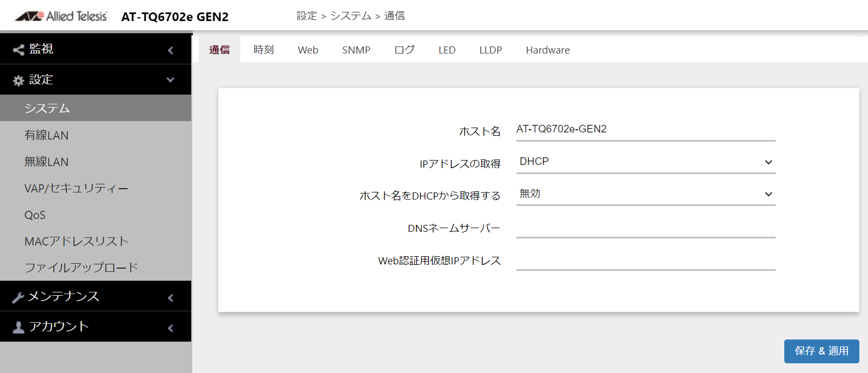Click the ホスト名をDHCPから取得する label text
Screen dimensions: 868x373
coord(430,196)
